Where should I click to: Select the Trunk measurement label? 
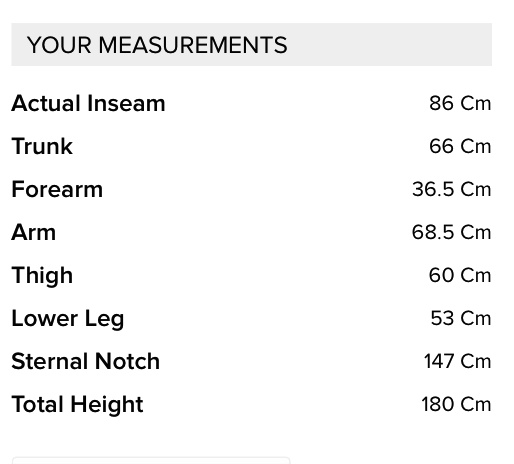pos(42,146)
